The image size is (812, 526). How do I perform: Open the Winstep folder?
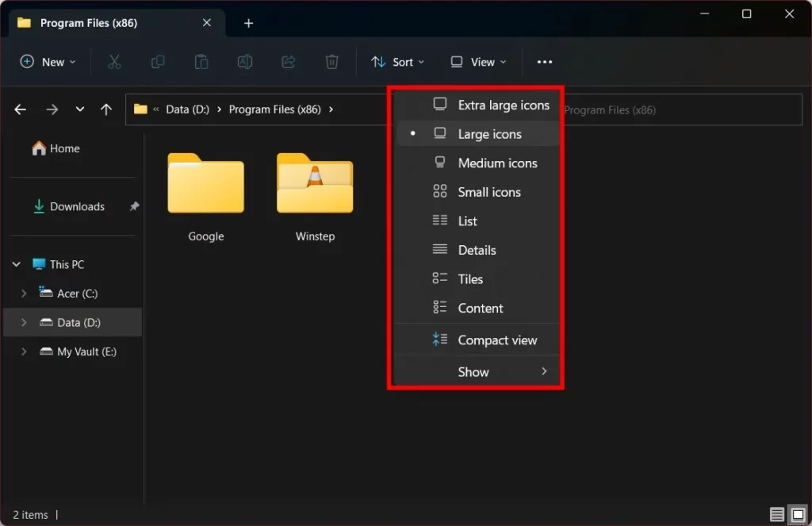(315, 197)
